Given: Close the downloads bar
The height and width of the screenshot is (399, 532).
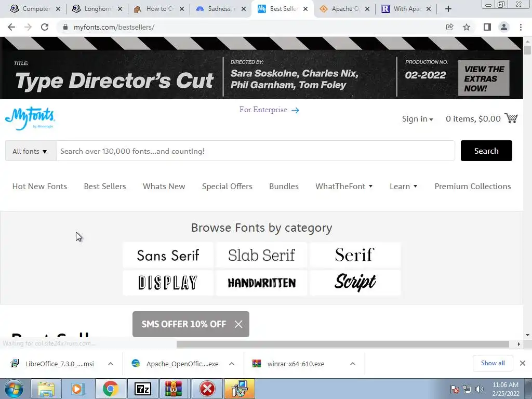Looking at the screenshot, I should tap(523, 363).
